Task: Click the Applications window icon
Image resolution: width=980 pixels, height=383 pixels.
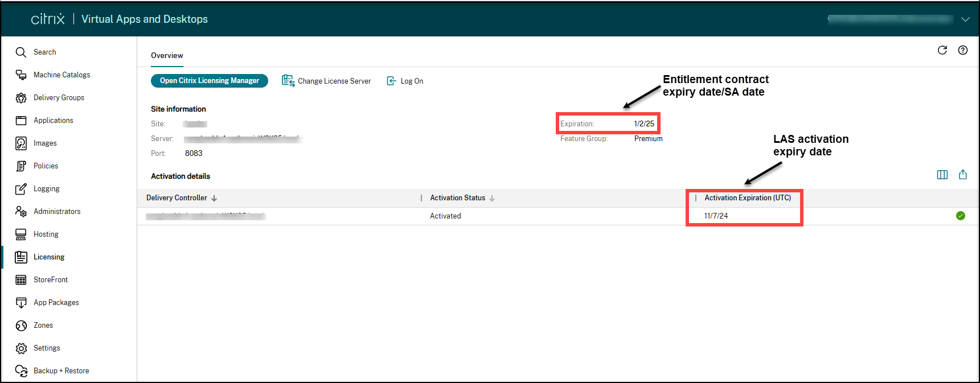Action: click(x=21, y=121)
